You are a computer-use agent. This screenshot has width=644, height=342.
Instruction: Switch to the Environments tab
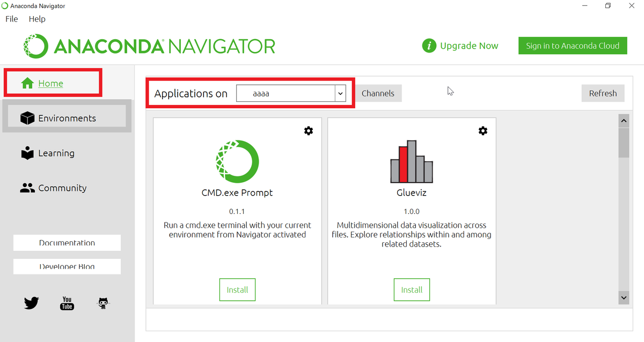pyautogui.click(x=67, y=118)
